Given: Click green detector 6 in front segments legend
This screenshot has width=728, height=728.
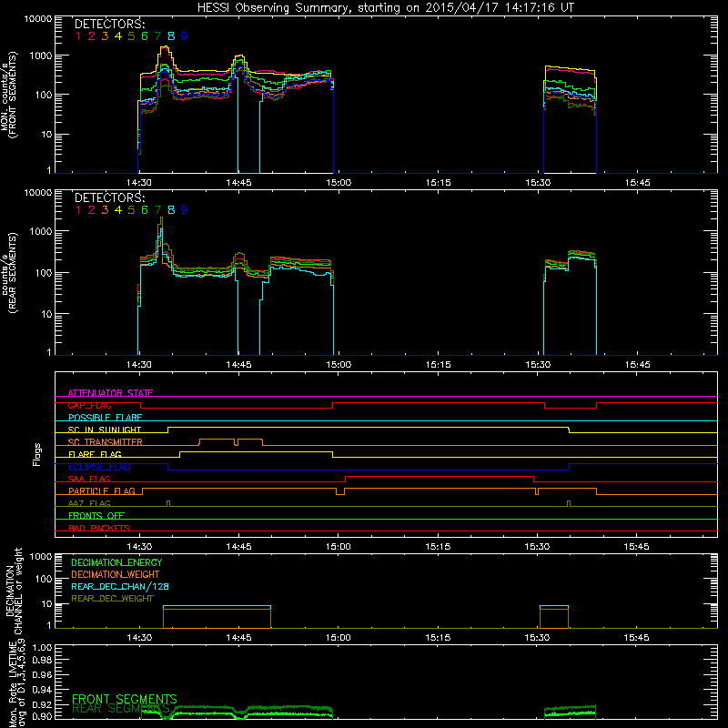Looking at the screenshot, I should point(145,35).
